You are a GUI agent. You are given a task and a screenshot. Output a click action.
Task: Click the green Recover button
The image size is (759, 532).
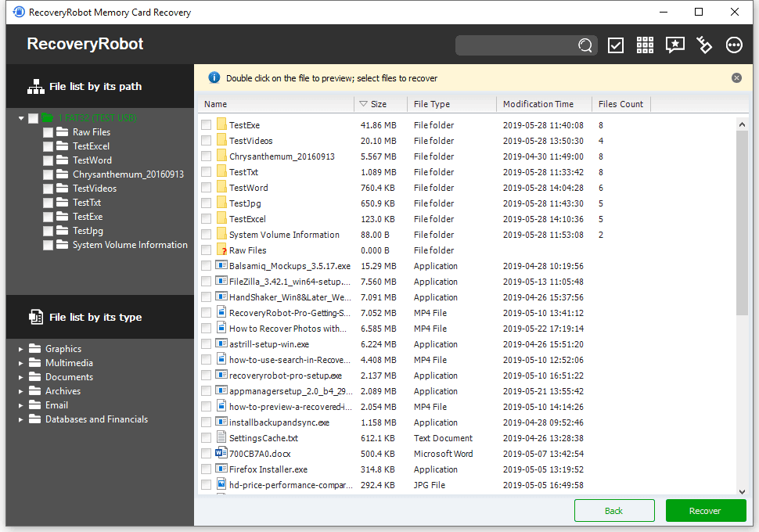pos(705,511)
